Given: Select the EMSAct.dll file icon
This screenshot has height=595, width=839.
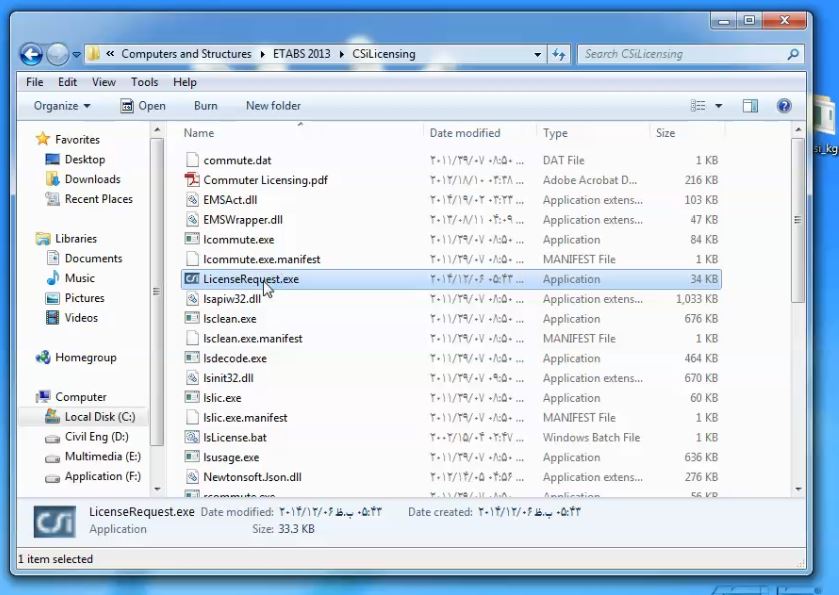Looking at the screenshot, I should pos(192,200).
